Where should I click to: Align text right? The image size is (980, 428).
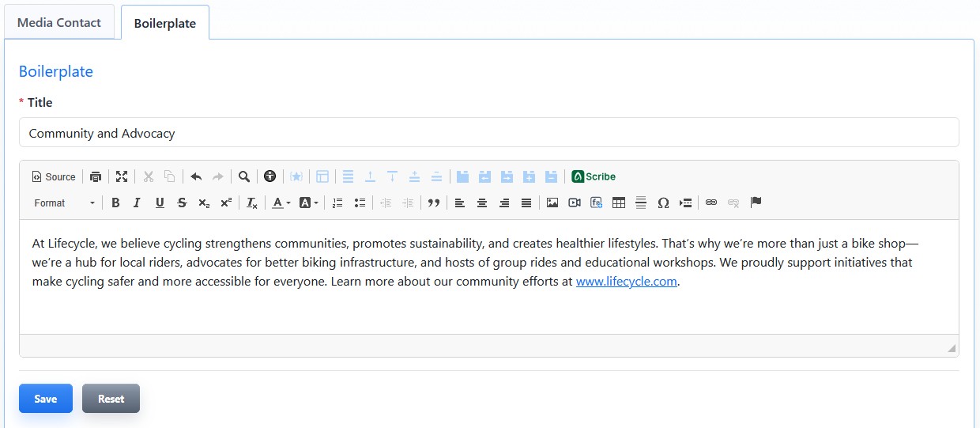click(x=504, y=203)
